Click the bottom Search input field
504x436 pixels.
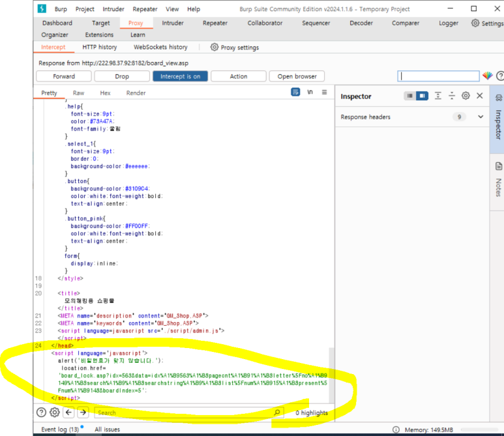188,413
